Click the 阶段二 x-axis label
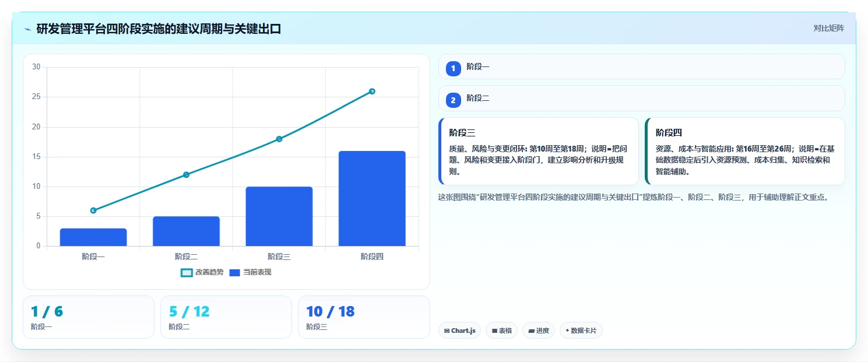Screen dimensions: 868x362 coord(186,256)
